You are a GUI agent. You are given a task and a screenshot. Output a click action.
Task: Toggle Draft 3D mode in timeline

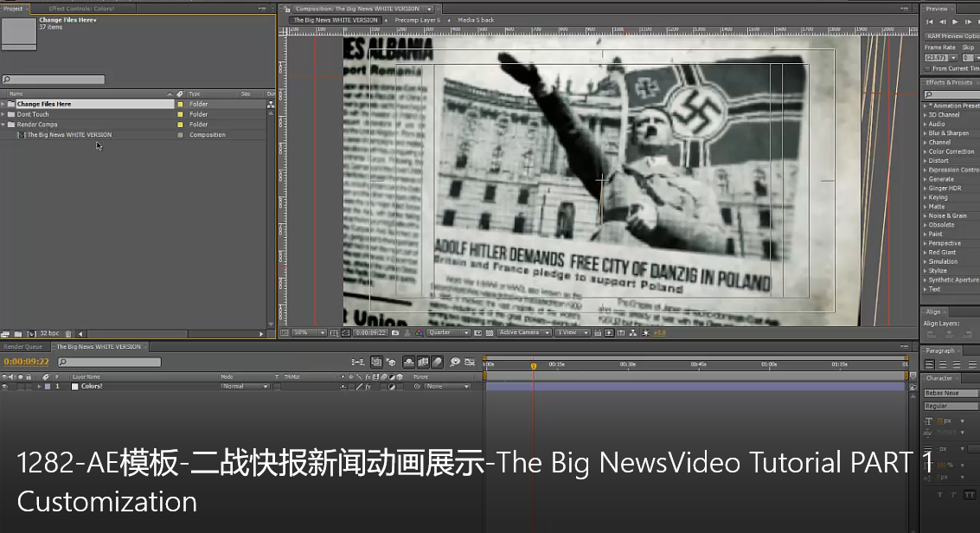coord(391,362)
